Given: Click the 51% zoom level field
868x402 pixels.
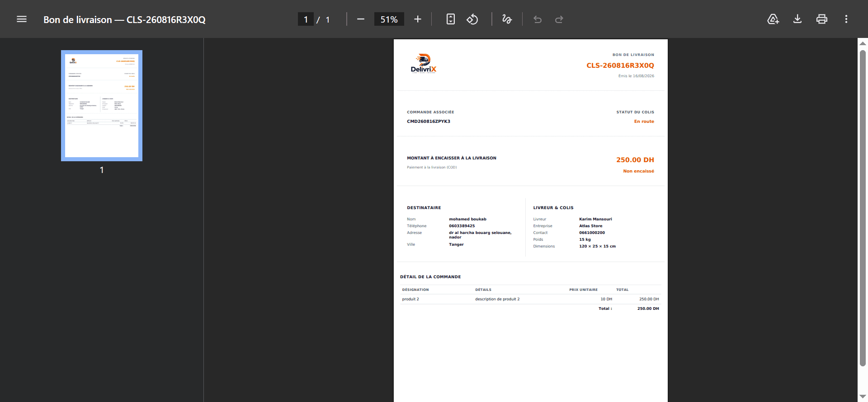Looking at the screenshot, I should pos(389,19).
